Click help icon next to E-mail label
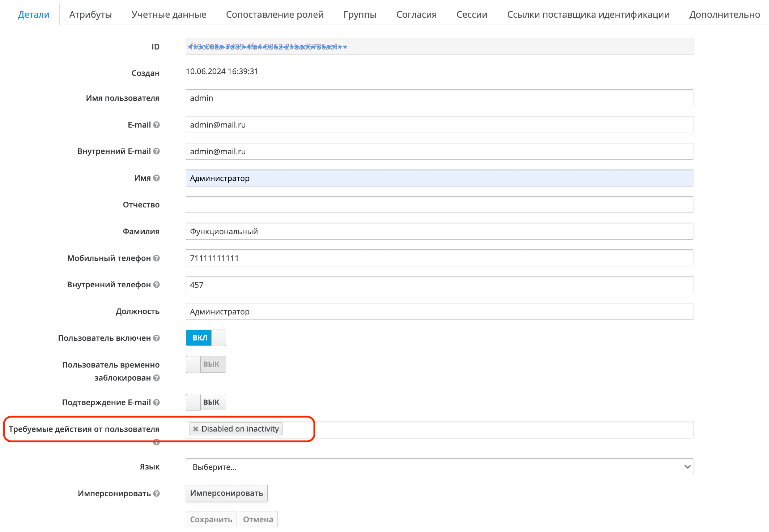769x532 pixels. tap(156, 125)
